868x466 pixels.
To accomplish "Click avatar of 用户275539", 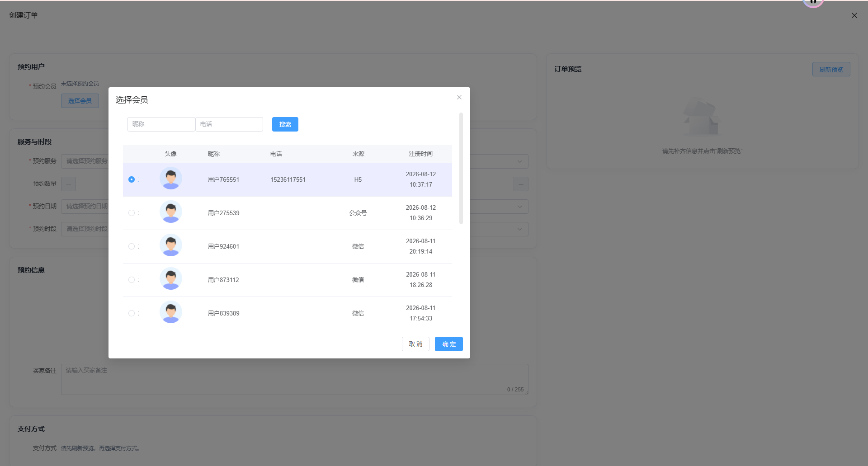I will pyautogui.click(x=171, y=212).
